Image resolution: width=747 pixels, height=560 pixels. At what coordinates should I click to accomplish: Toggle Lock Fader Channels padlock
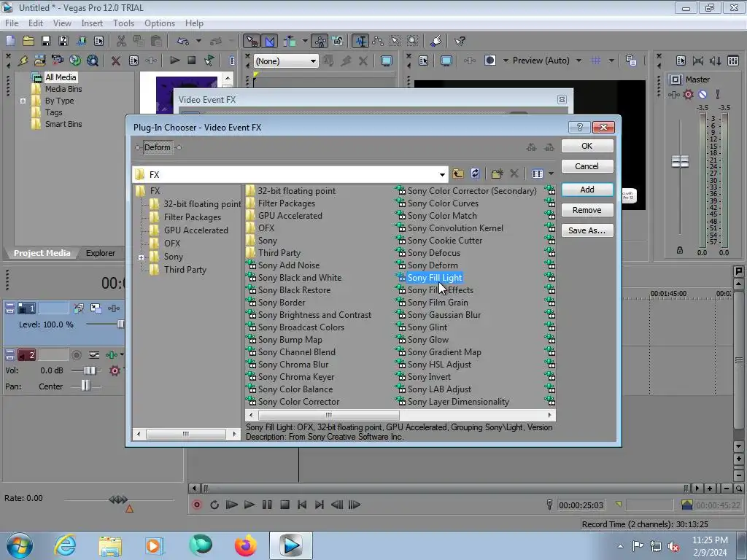pyautogui.click(x=680, y=250)
